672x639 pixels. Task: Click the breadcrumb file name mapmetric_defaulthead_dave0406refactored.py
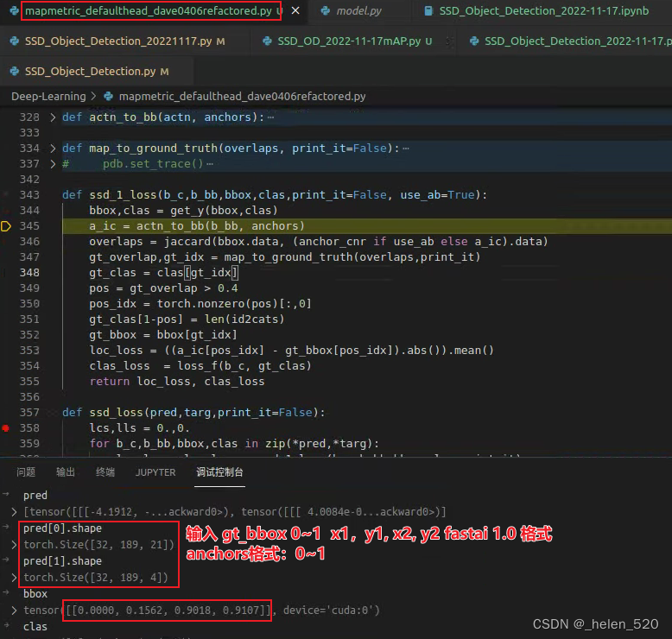click(242, 97)
